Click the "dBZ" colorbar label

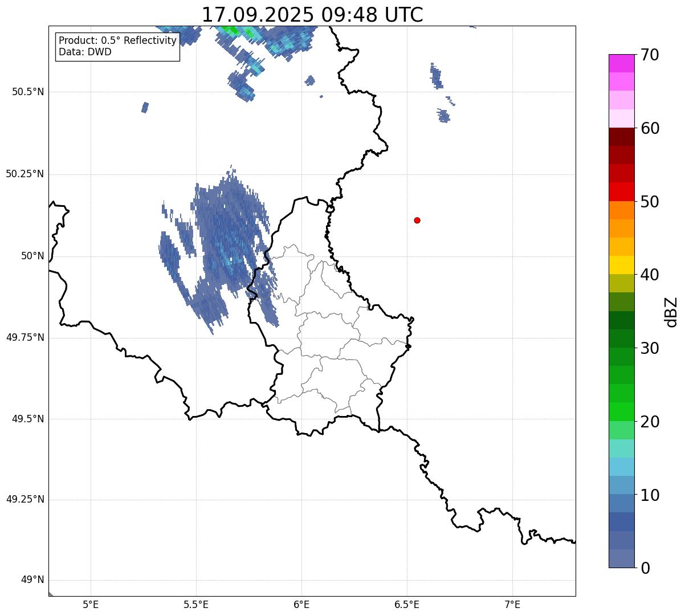click(672, 312)
